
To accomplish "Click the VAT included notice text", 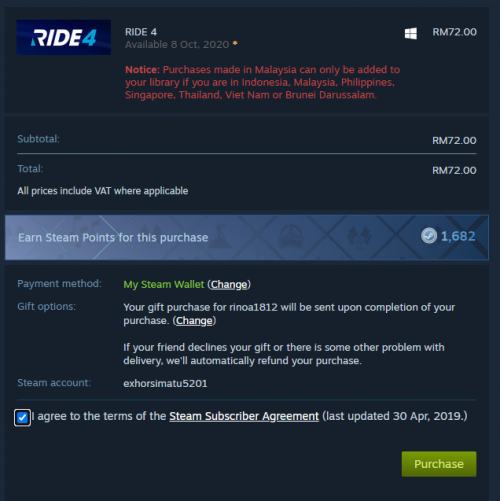I will 103,191.
